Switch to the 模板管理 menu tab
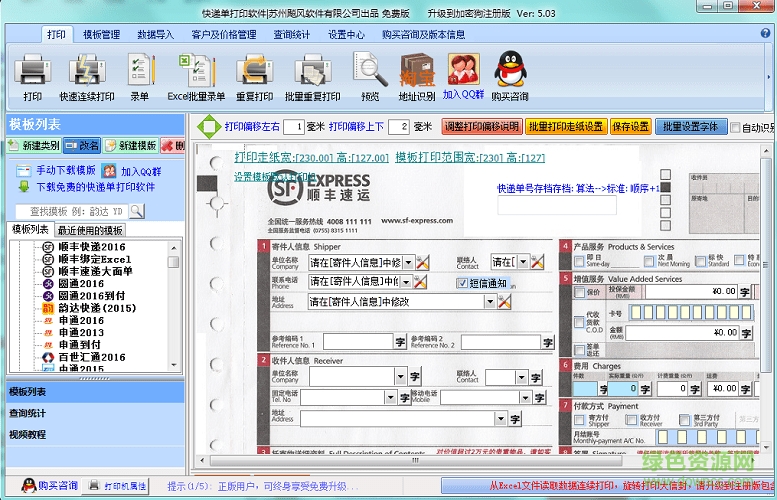Viewport: 777px width, 500px height. click(102, 34)
